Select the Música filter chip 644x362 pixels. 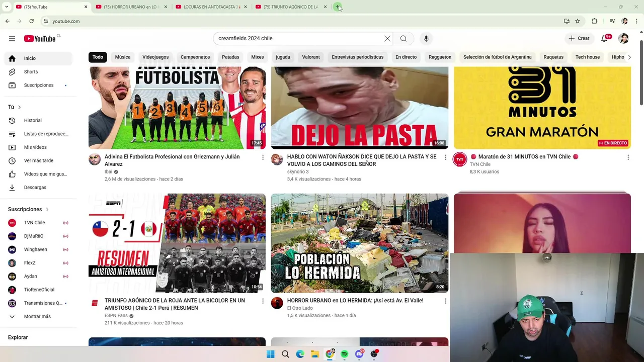[x=123, y=57]
